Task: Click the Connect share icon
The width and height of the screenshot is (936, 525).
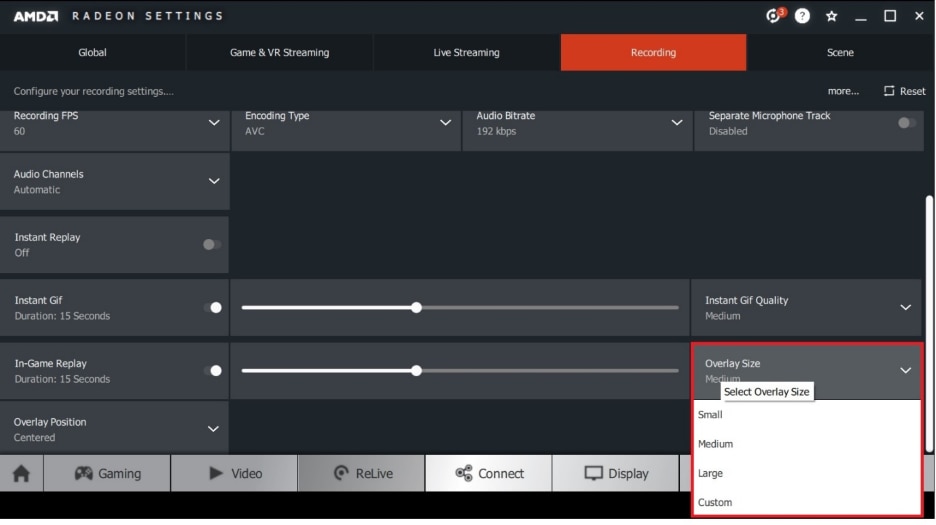Action: [464, 474]
